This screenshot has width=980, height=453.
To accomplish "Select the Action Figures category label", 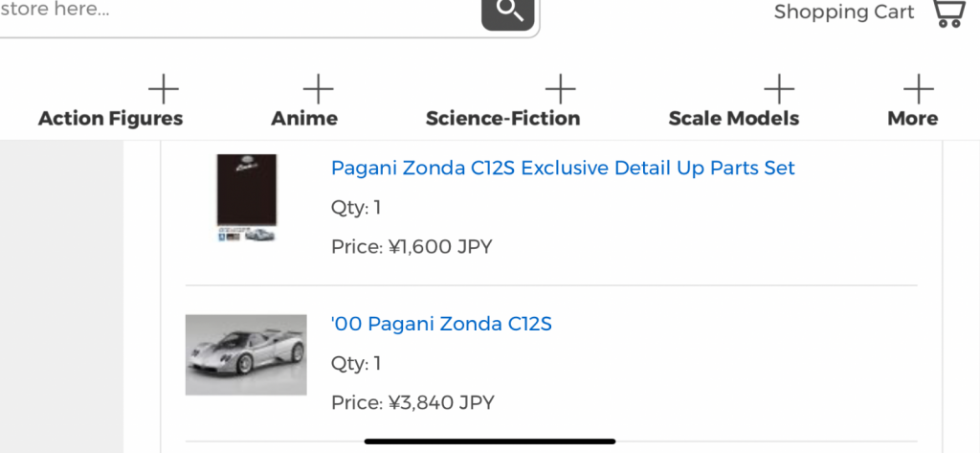I will [110, 119].
